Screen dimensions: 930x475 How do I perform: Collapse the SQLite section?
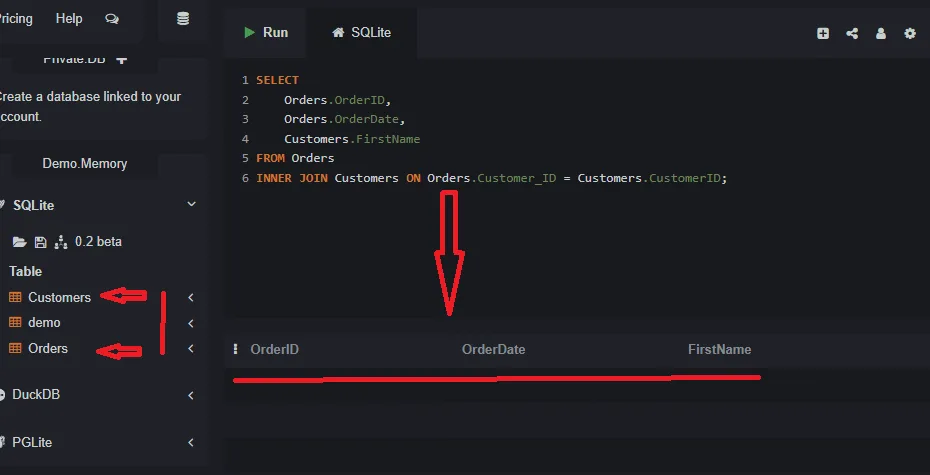(x=191, y=205)
